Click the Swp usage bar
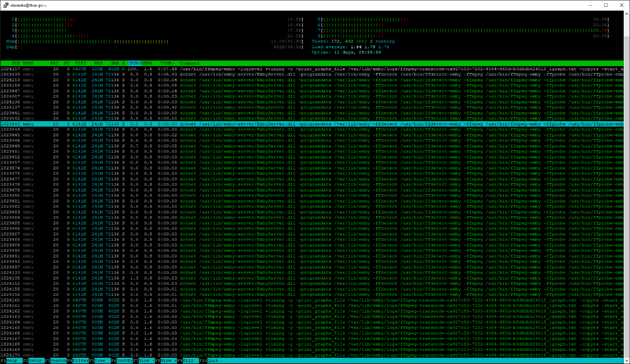The height and width of the screenshot is (364, 630). 156,47
